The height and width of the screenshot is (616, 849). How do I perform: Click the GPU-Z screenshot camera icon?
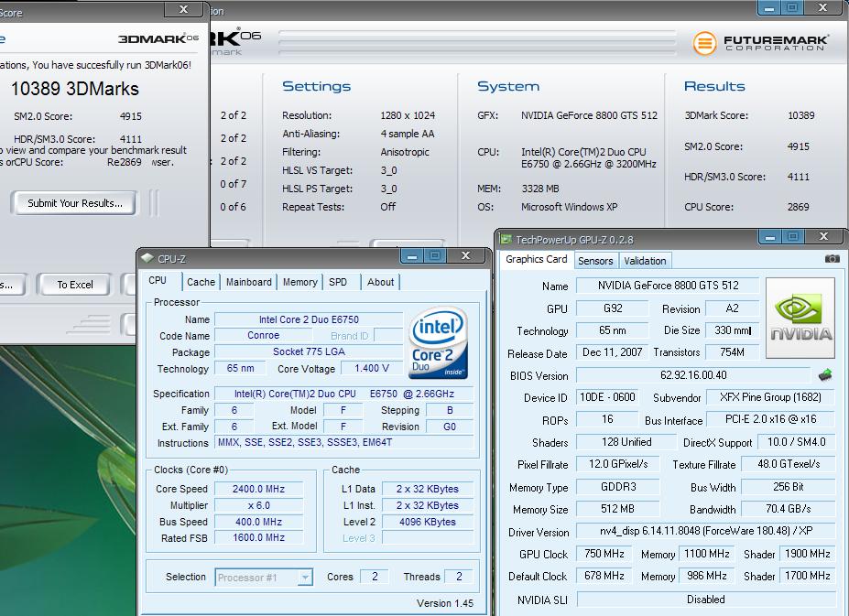[833, 259]
